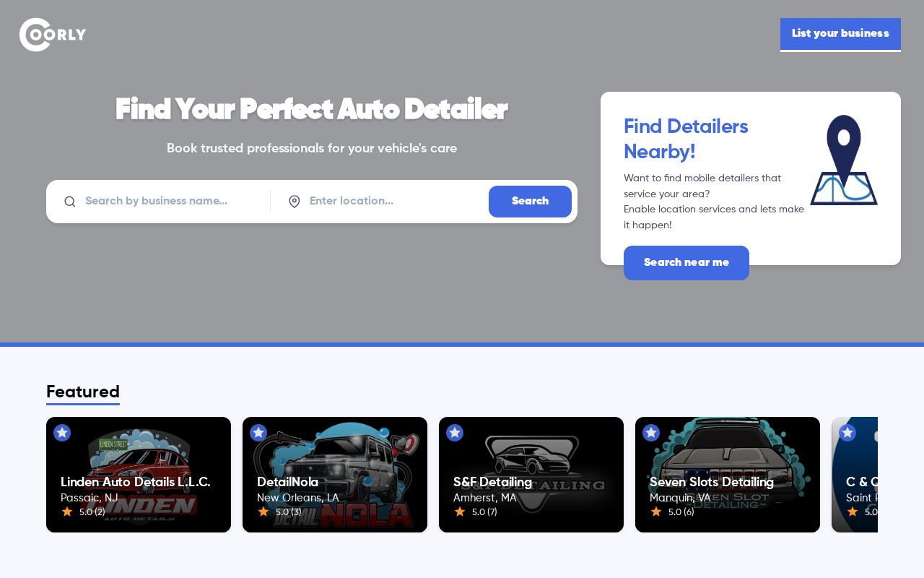Click the blue Search button
The height and width of the screenshot is (578, 924).
coord(530,202)
